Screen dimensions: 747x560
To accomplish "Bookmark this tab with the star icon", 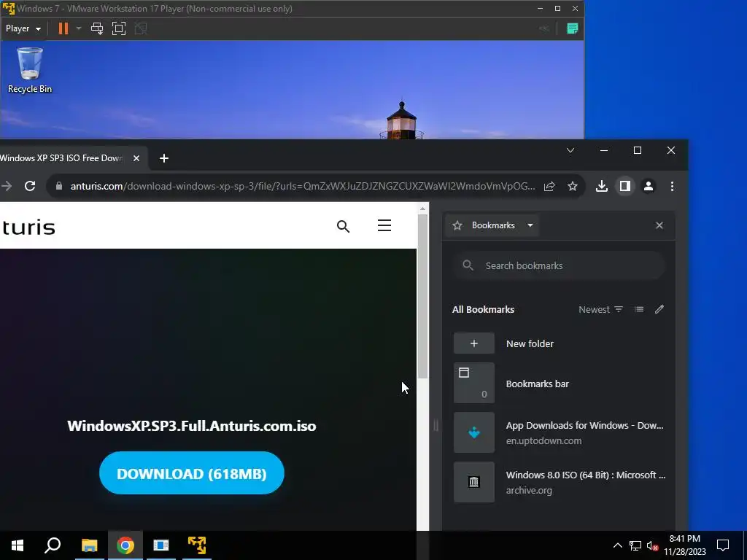I will click(x=572, y=186).
